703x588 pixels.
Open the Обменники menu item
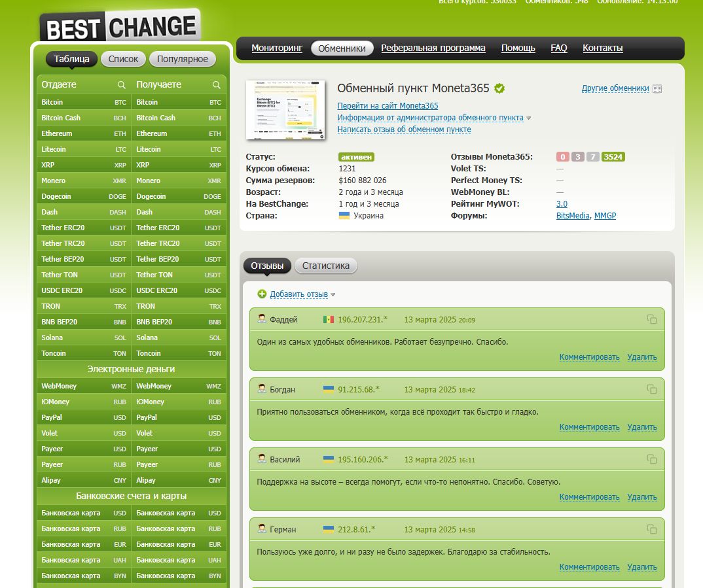click(342, 48)
